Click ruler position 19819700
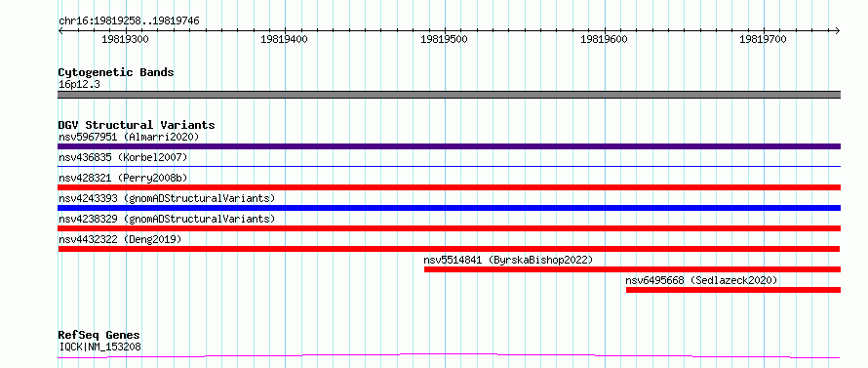The image size is (868, 368). [x=763, y=39]
